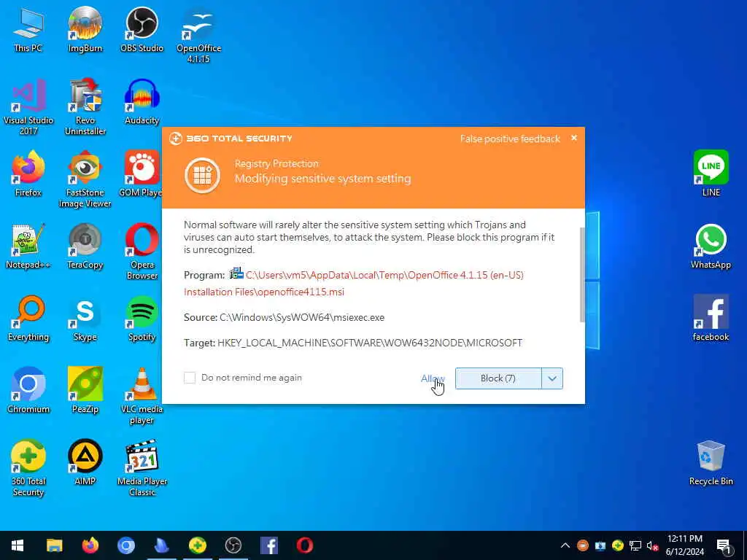Select the Visual Studio 2017 shortcut
Viewport: 747px width, 560px height.
28,107
